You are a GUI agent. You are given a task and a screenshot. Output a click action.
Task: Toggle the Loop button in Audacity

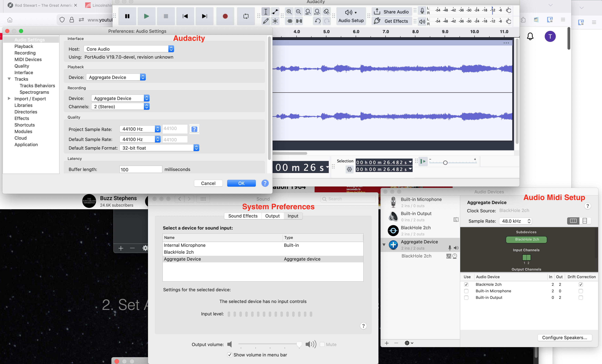(x=246, y=16)
